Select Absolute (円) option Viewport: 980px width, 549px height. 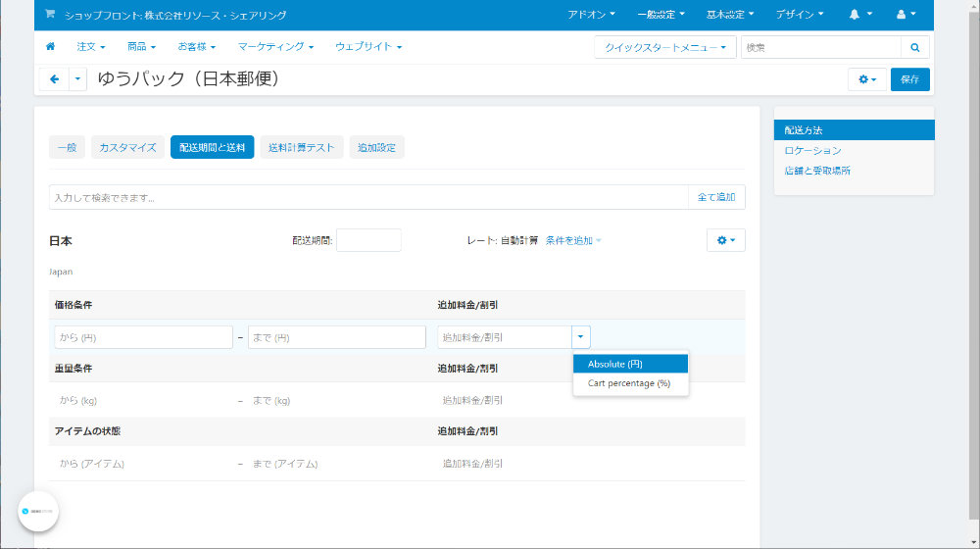pyautogui.click(x=630, y=364)
